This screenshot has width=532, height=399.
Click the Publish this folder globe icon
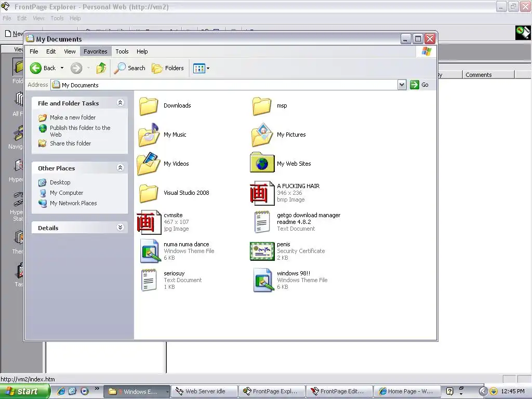(43, 128)
